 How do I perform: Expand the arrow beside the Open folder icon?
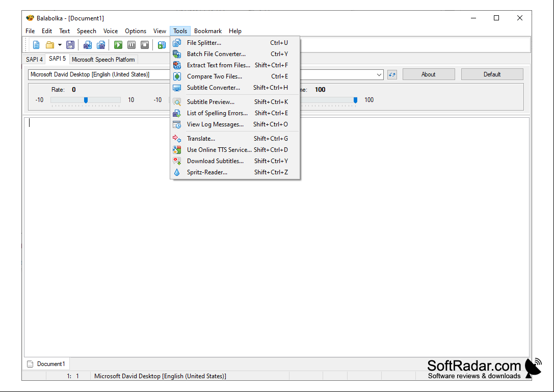click(x=60, y=45)
